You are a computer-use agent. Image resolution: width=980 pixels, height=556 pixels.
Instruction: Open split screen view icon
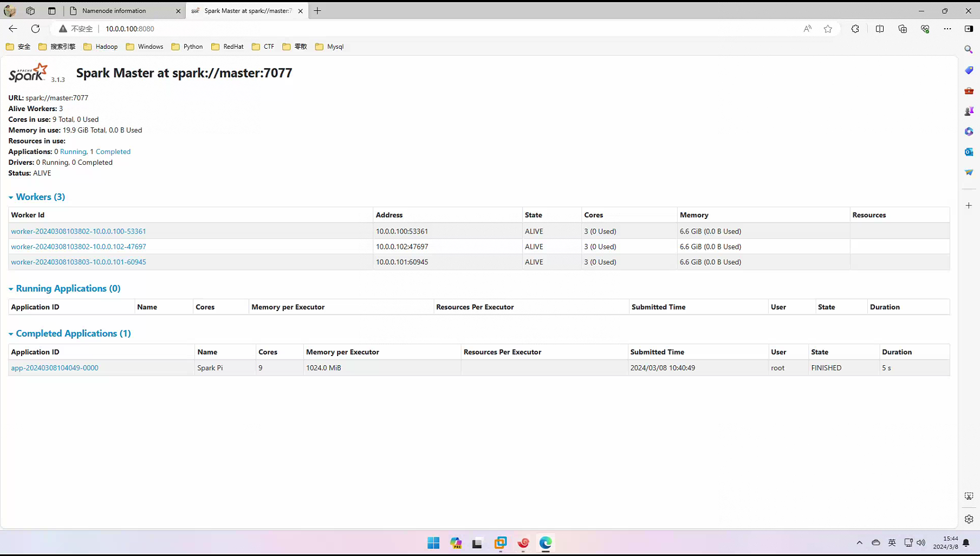(x=880, y=29)
